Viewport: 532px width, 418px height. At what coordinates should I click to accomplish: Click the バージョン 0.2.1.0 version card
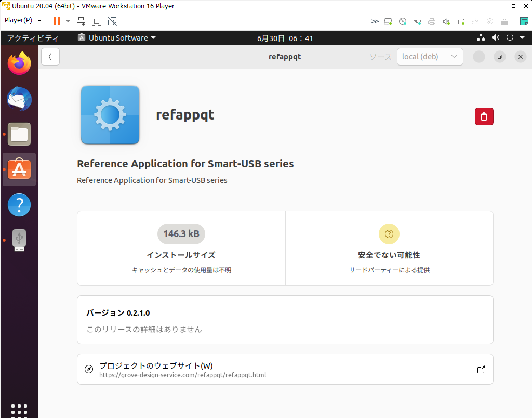285,320
